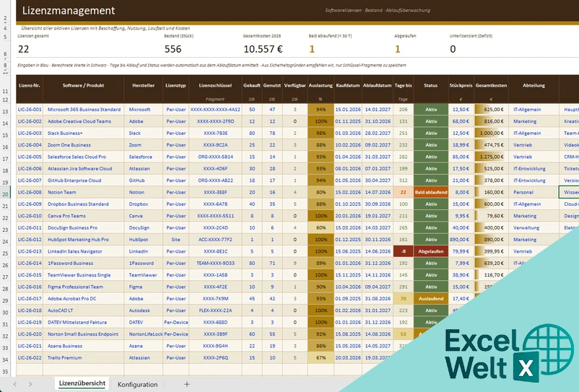Select Microsoft 365 Business Standard cell

(84, 110)
